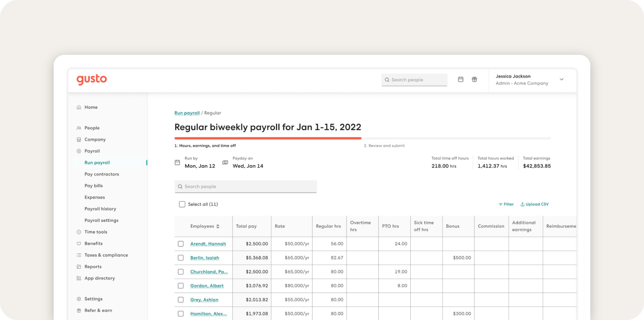The width and height of the screenshot is (644, 320).
Task: Open Berlin, Isaiah employee link
Action: pos(204,258)
